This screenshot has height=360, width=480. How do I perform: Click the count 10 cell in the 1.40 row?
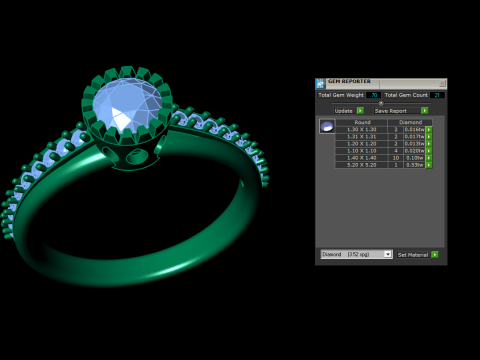click(396, 158)
